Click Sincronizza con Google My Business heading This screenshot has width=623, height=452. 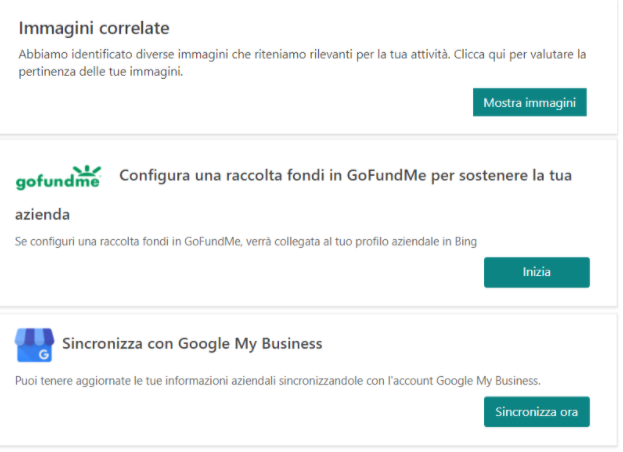pos(192,344)
